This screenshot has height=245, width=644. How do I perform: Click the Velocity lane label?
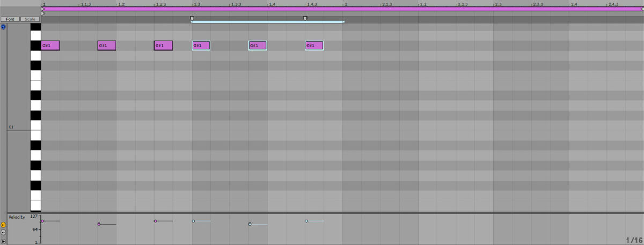click(17, 217)
